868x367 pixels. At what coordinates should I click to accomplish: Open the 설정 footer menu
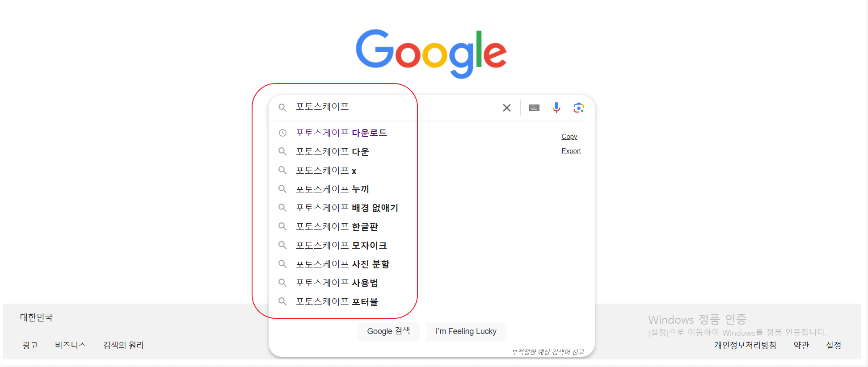834,345
